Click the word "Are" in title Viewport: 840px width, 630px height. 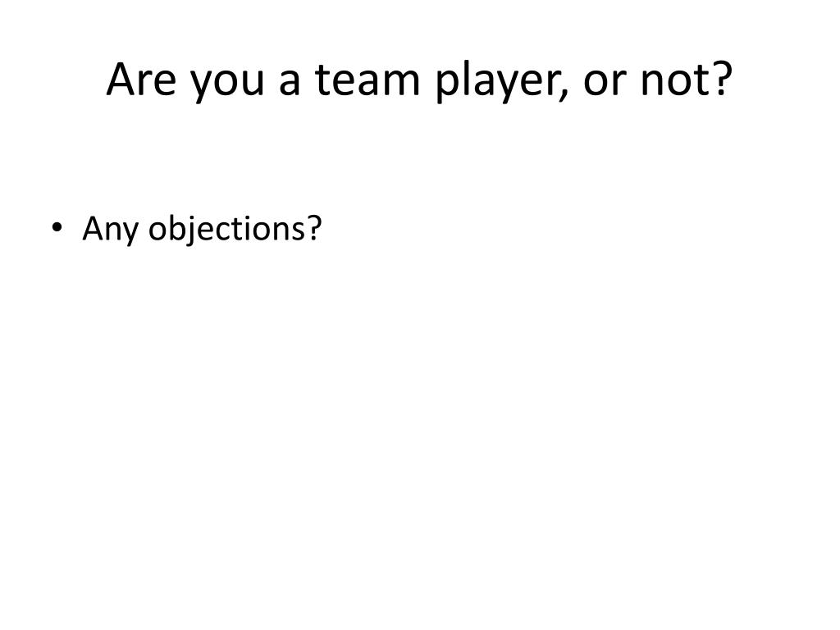[141, 79]
